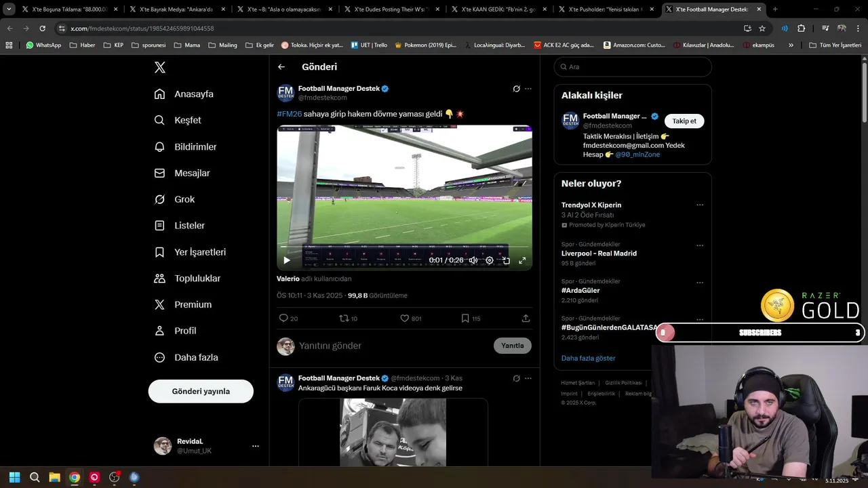Open Windows Start menu
The height and width of the screenshot is (488, 868).
click(14, 477)
